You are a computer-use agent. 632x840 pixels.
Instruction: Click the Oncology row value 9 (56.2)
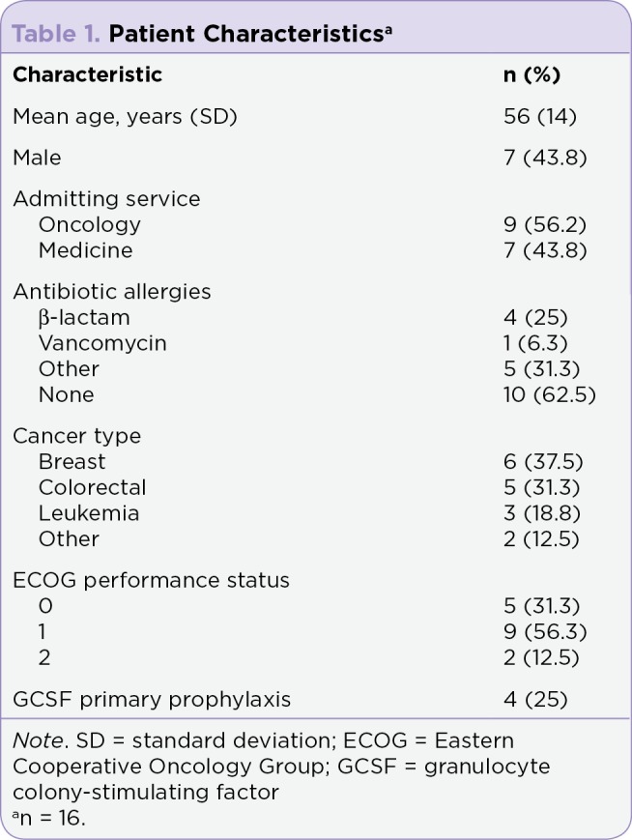545,224
